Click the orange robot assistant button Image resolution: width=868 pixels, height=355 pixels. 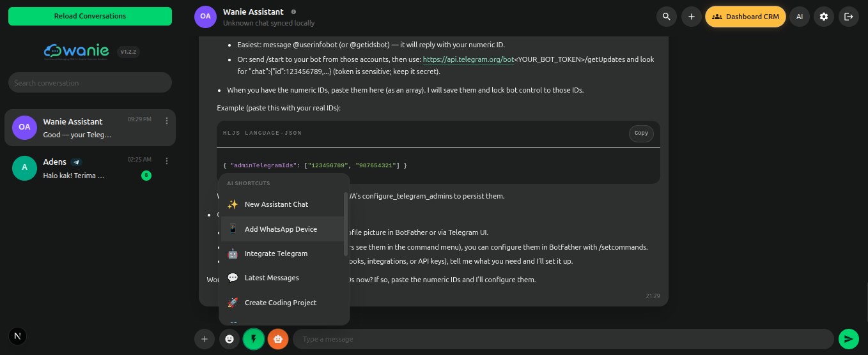pyautogui.click(x=278, y=339)
